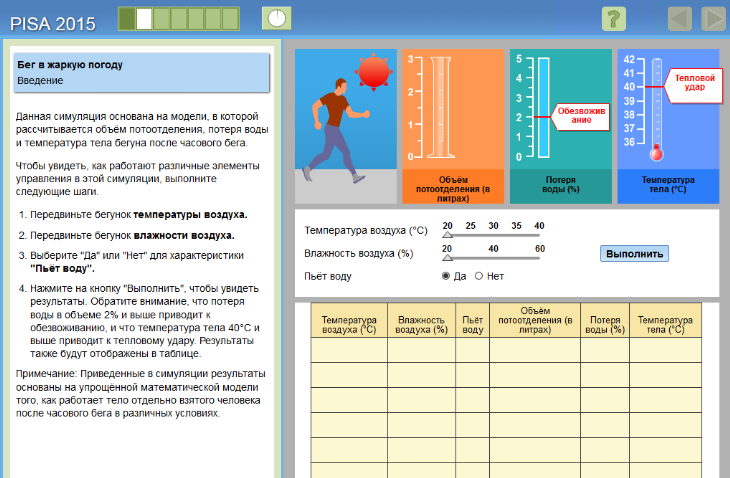Select the white current progress square
This screenshot has width=730, height=478.
144,19
